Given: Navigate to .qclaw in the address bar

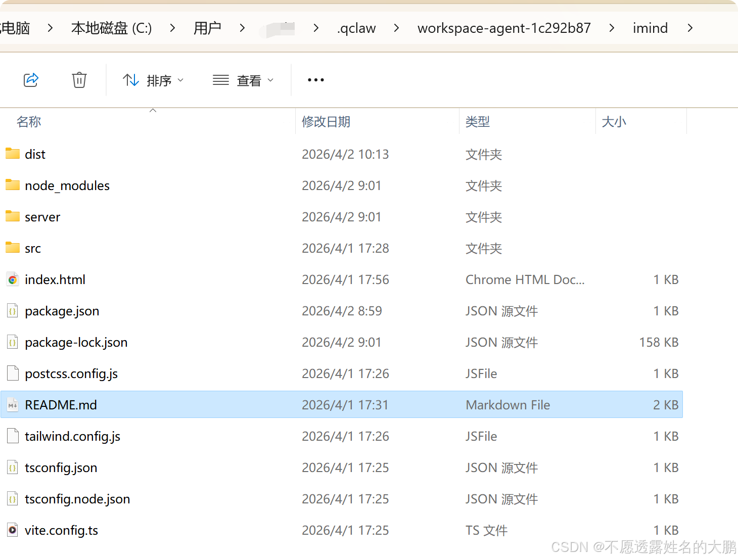Looking at the screenshot, I should coord(356,28).
